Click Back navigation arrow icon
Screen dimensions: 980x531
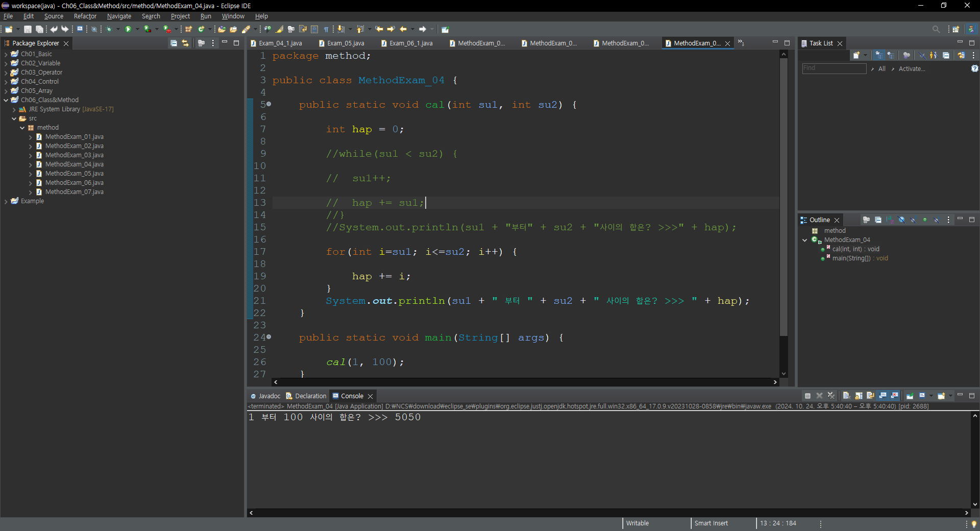click(403, 29)
